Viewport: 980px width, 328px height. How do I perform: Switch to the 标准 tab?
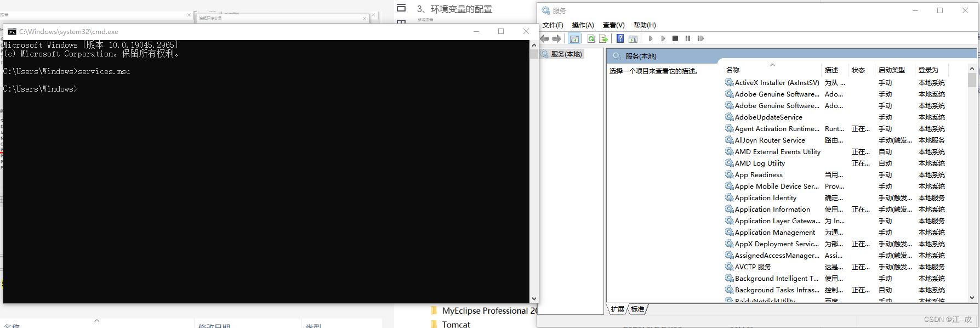(x=637, y=309)
